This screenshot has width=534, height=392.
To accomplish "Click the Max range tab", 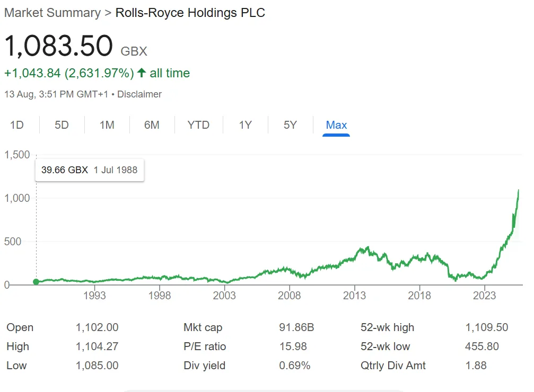I will pos(336,125).
